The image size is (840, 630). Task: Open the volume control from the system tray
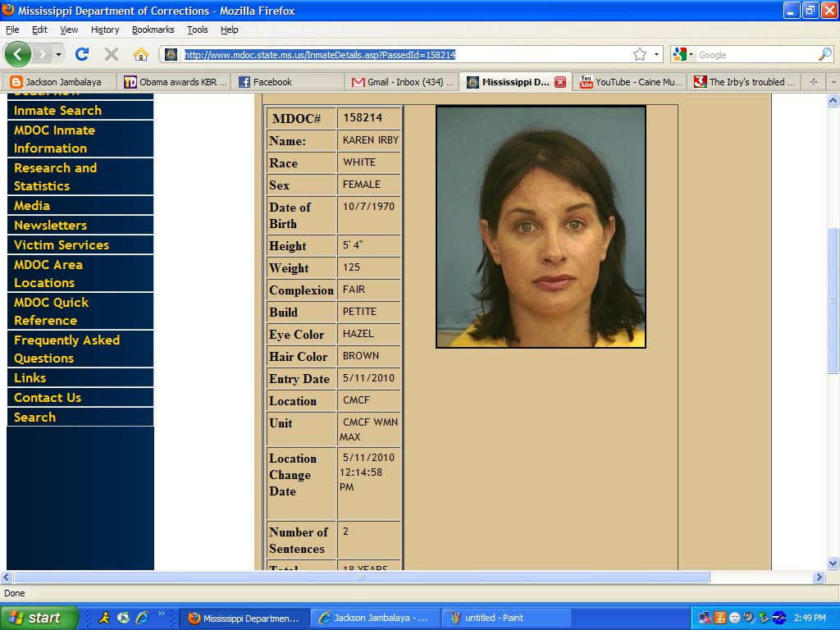[x=750, y=619]
